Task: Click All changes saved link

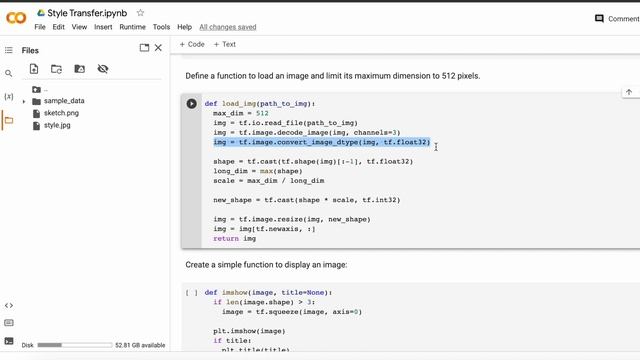Action: 228,27
